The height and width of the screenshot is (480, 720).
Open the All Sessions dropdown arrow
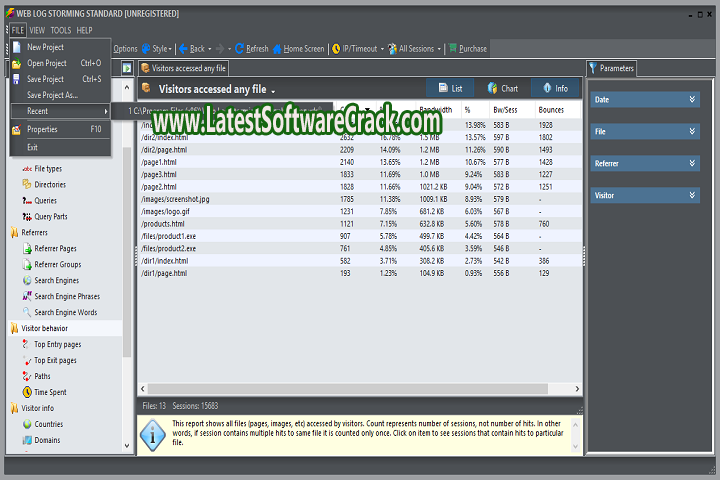coord(439,49)
